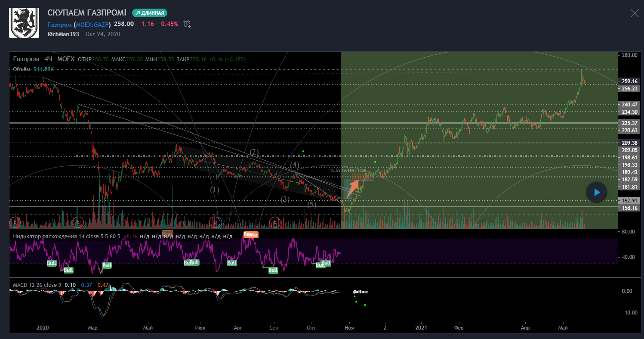Select the ДЛИННАЯ long-position badge
644x339 pixels.
tap(150, 13)
